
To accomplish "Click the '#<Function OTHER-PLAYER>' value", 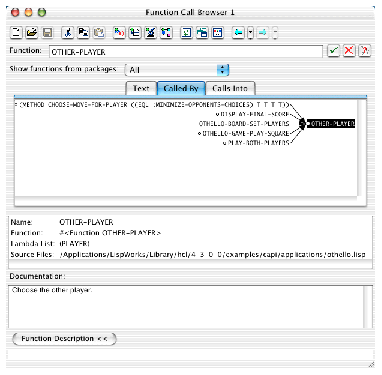I will (x=110, y=233).
